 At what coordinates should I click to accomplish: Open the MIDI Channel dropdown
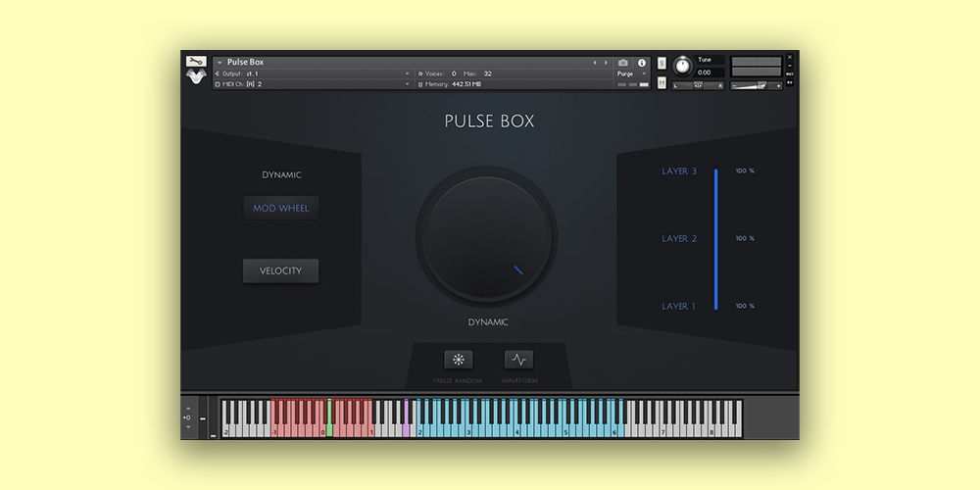click(407, 84)
